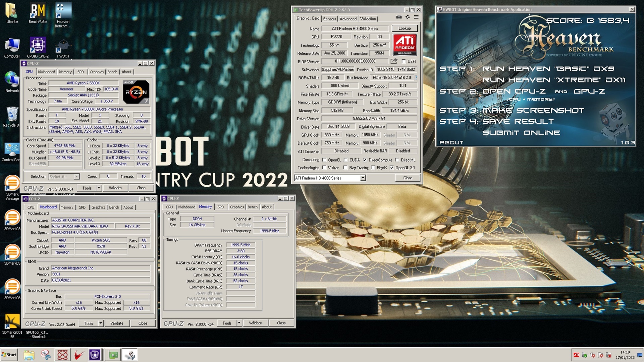Open the Snipping Tool taskbar icon
644x362 pixels.
46,355
